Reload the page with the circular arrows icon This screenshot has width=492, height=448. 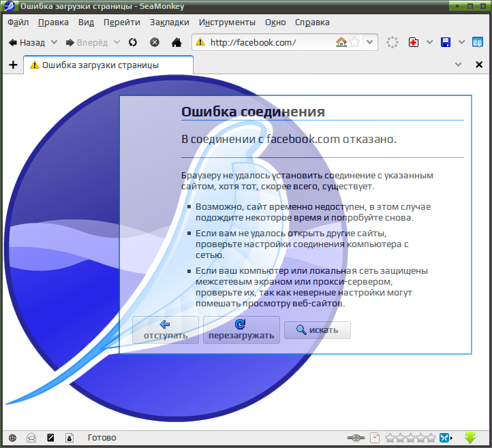point(133,42)
